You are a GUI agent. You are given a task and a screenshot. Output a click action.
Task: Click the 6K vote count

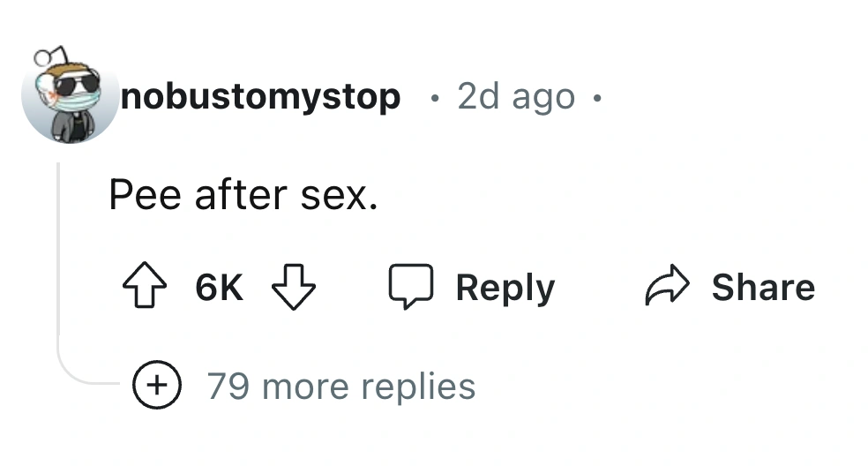pyautogui.click(x=219, y=288)
